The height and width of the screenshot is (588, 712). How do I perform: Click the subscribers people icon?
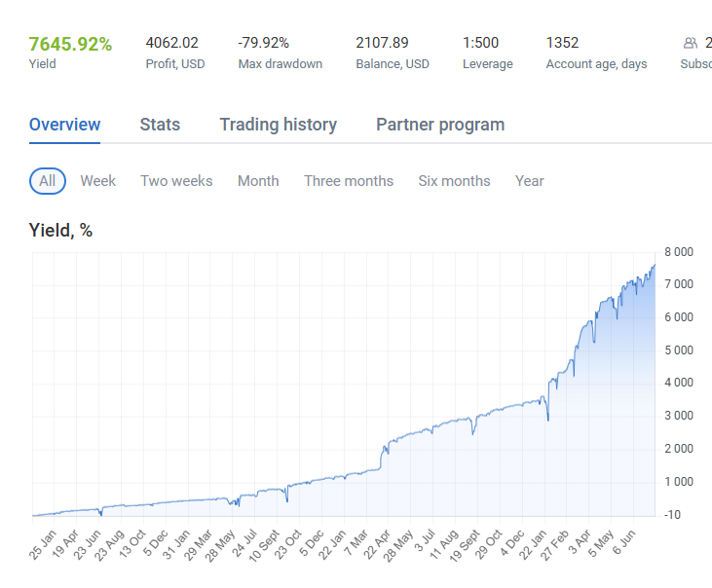coord(691,43)
